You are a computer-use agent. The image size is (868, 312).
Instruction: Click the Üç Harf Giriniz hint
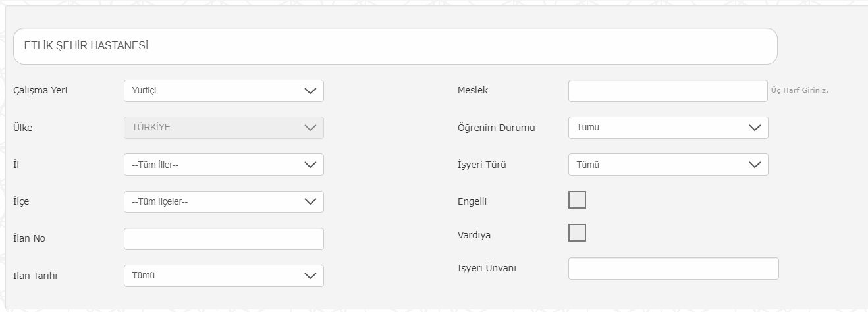800,91
